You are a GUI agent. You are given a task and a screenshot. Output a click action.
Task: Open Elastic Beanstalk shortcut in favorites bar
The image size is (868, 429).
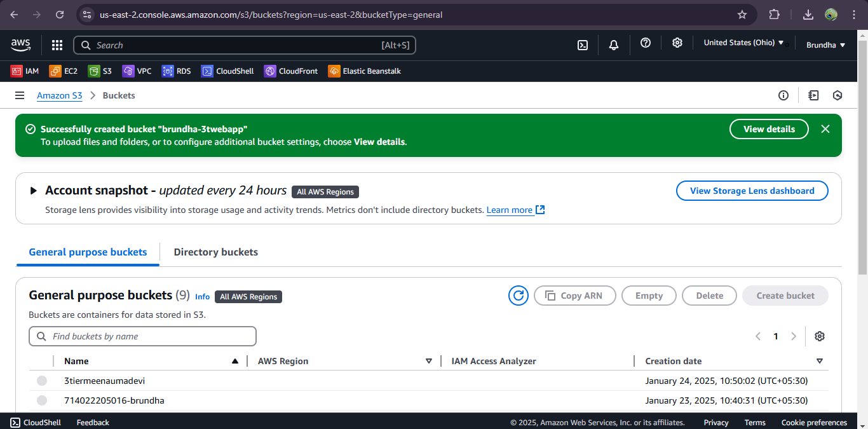coord(365,71)
